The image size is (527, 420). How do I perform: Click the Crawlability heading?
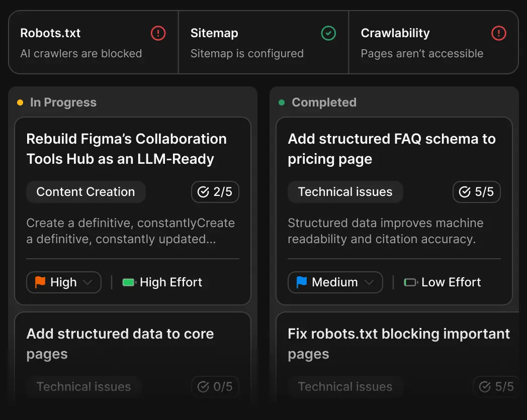395,33
